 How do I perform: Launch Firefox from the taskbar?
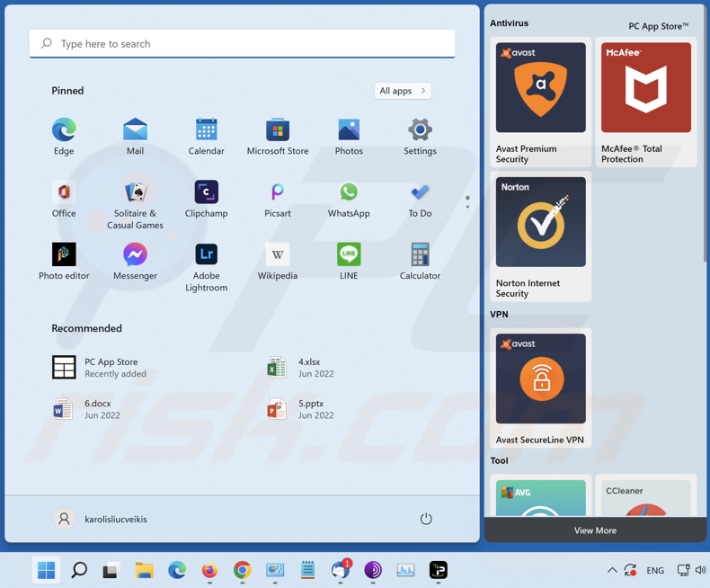209,570
